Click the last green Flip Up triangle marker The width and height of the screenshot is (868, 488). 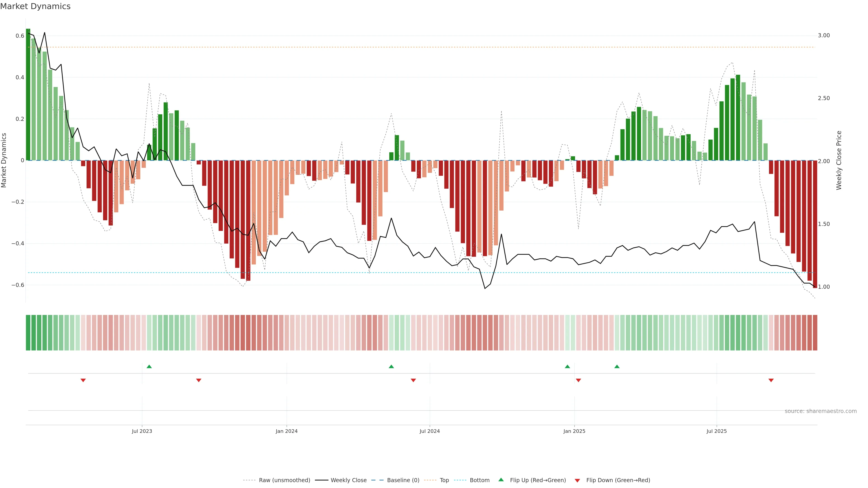pos(617,366)
